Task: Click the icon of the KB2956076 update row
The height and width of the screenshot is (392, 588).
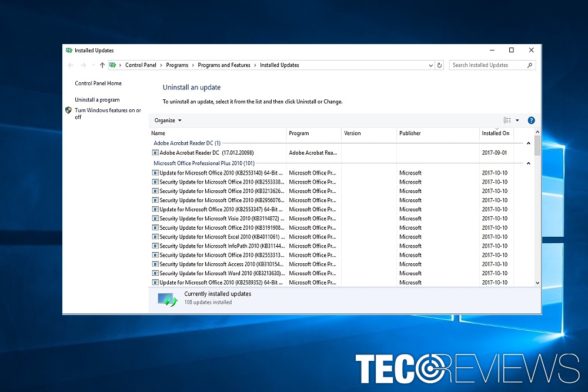Action: 155,200
